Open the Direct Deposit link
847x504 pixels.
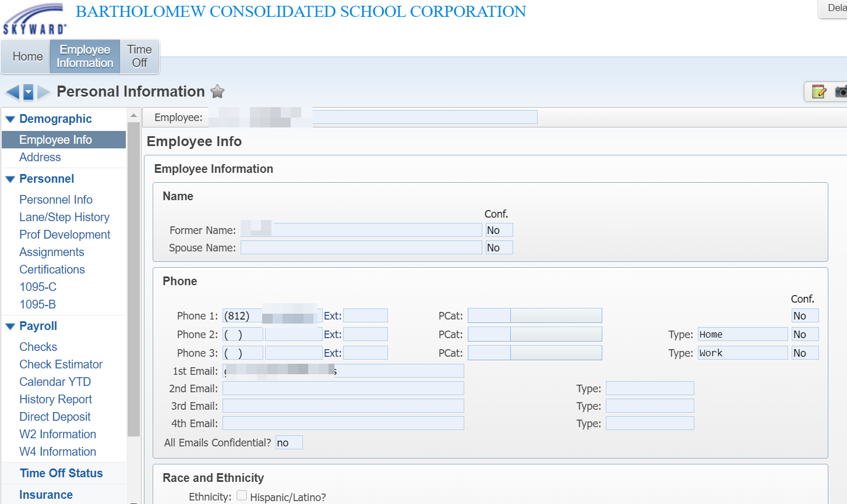coord(55,417)
